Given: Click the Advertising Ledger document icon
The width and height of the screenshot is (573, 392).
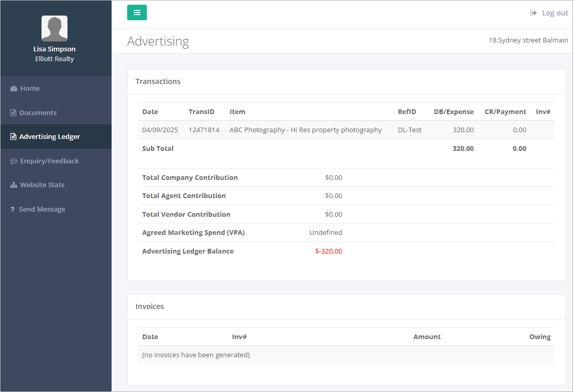Looking at the screenshot, I should point(13,136).
